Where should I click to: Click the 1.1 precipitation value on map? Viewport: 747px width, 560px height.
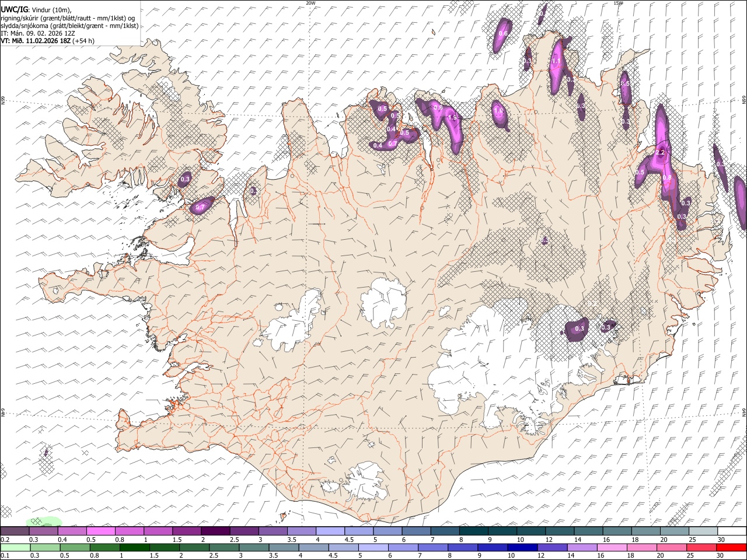coord(556,61)
